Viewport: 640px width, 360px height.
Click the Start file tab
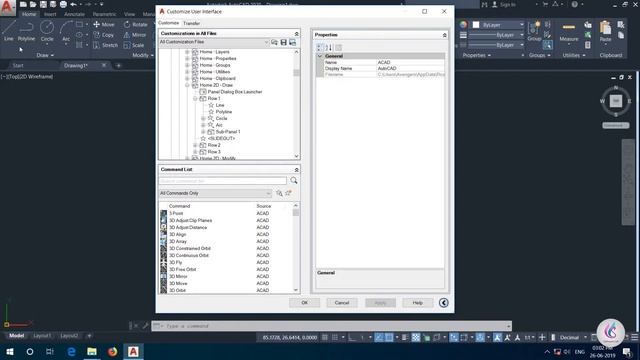[18, 65]
